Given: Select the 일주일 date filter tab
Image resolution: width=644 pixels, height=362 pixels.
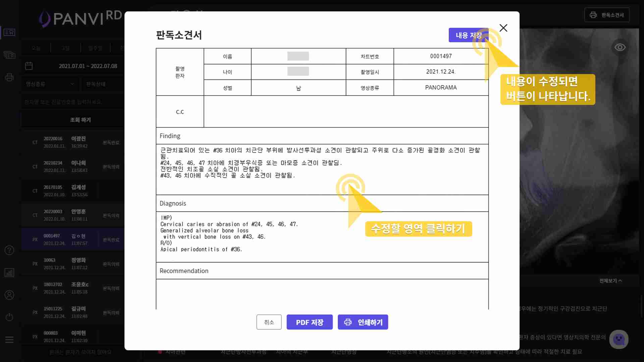Looking at the screenshot, I should (x=95, y=48).
